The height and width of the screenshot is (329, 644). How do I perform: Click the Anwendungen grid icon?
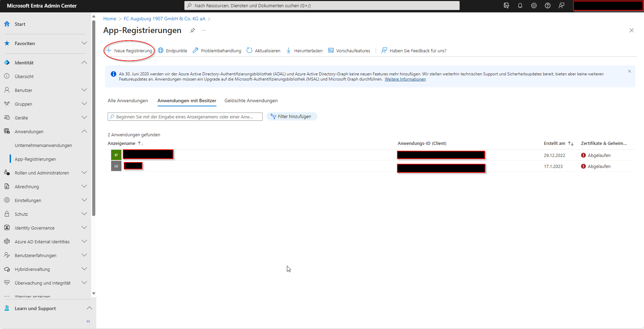(7, 131)
